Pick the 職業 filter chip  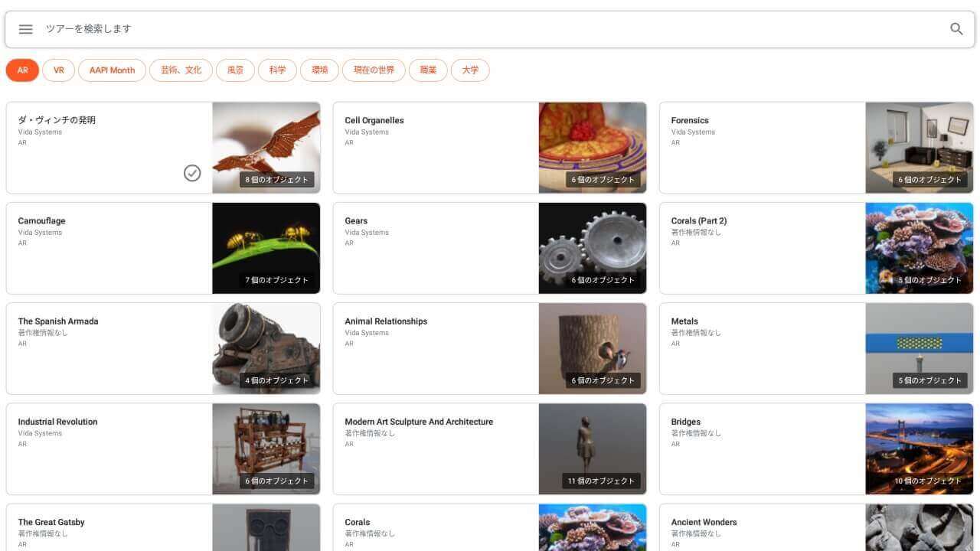[428, 70]
